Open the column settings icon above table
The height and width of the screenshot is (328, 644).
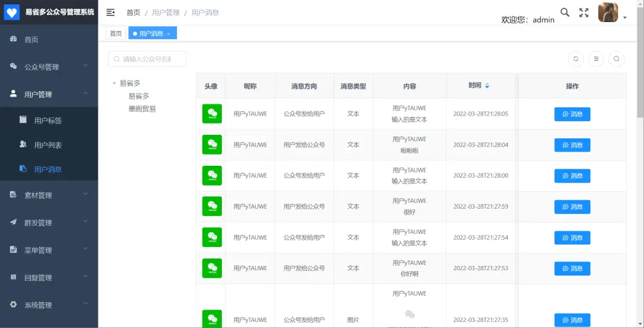[596, 58]
